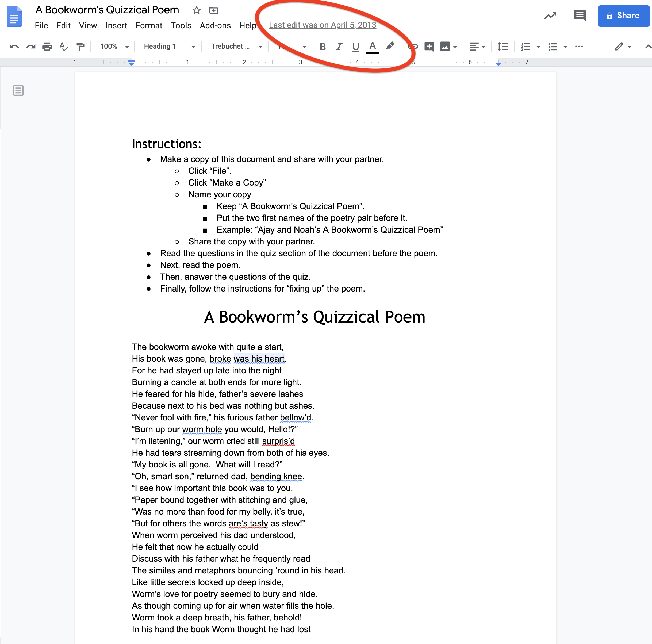Click the add comment icon in toolbar
Viewport: 652px width, 644px height.
[429, 47]
